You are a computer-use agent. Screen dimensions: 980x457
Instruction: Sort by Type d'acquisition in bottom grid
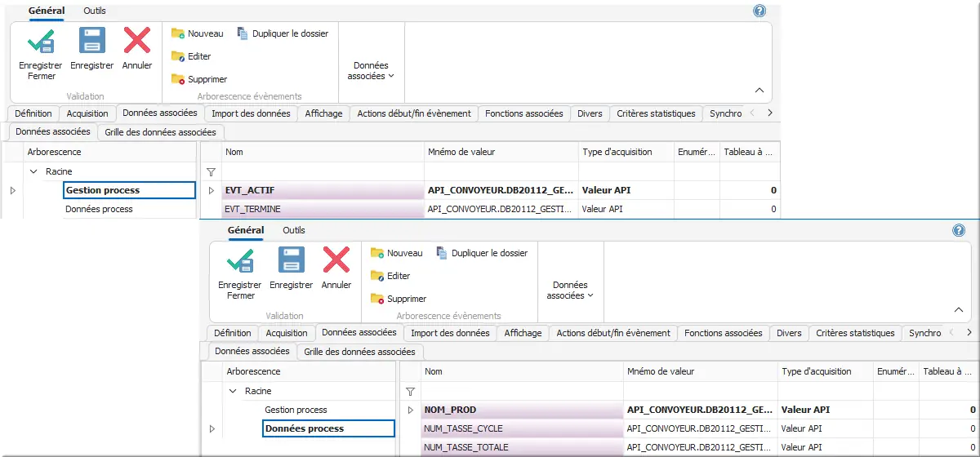(x=825, y=371)
